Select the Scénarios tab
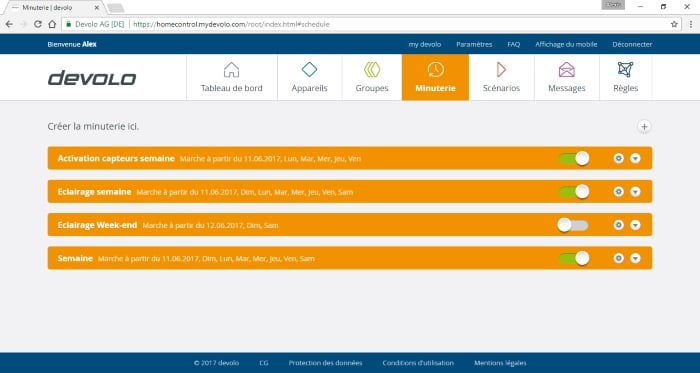The image size is (700, 373). (x=501, y=77)
